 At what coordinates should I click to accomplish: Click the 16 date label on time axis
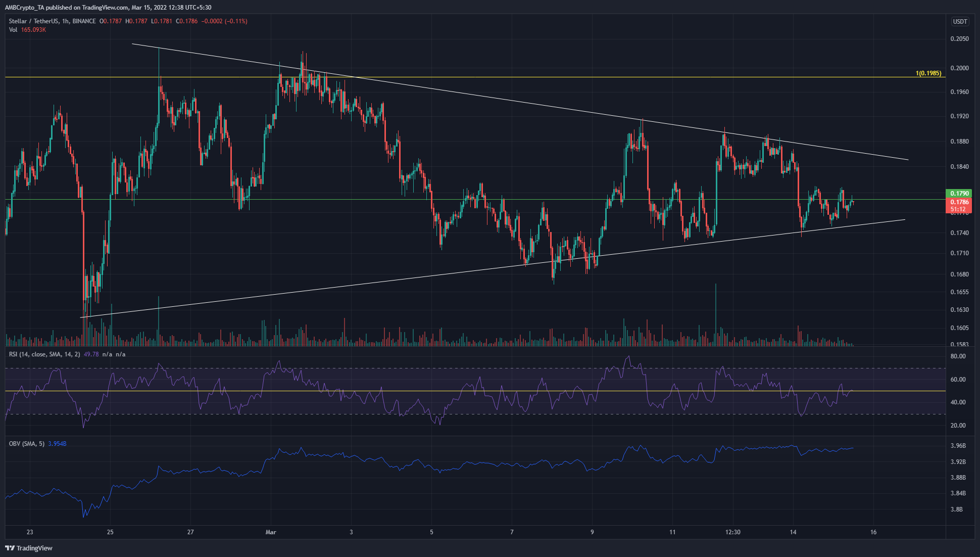[873, 532]
